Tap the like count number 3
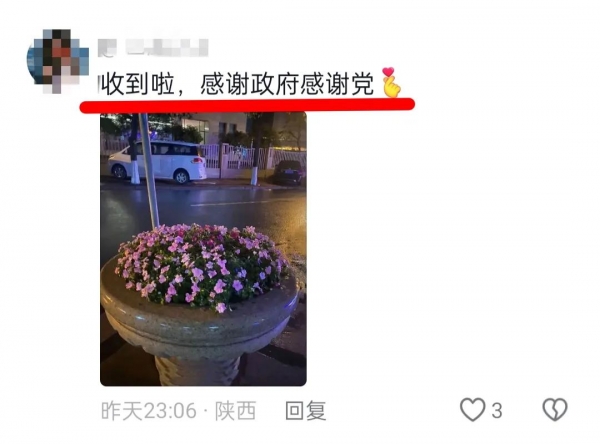This screenshot has width=600, height=444. [497, 411]
